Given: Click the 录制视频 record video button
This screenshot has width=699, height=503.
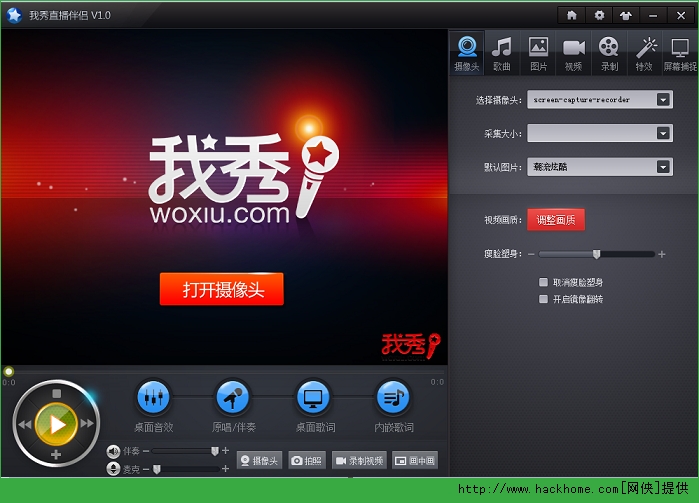Looking at the screenshot, I should tap(360, 461).
